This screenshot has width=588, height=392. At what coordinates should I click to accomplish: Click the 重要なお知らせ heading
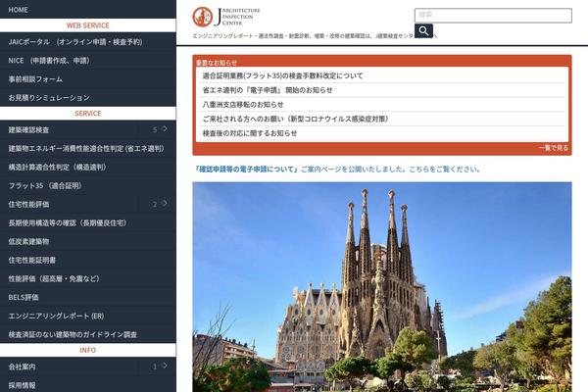click(x=217, y=63)
